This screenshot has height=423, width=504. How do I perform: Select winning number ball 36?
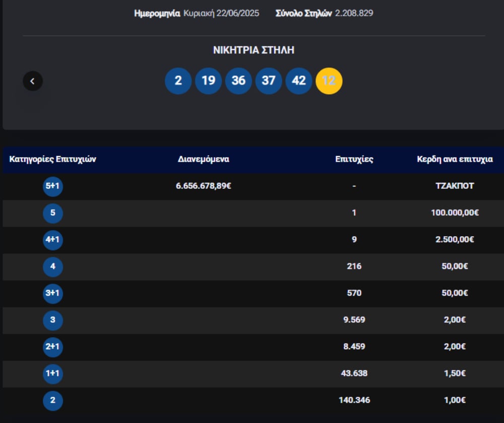(238, 81)
